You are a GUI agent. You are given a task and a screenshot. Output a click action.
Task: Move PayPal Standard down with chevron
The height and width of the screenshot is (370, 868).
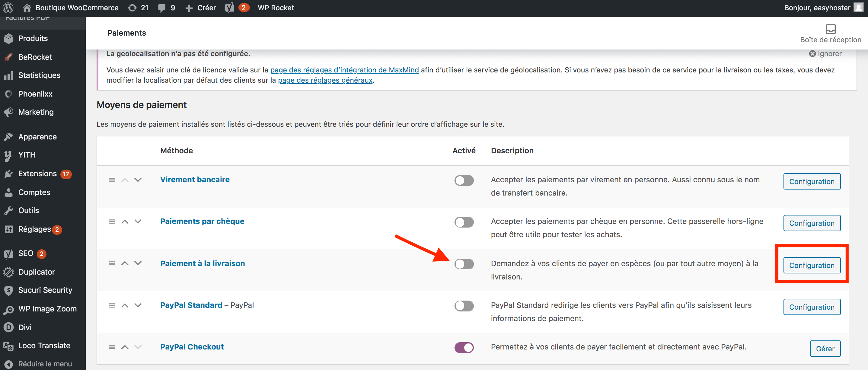pos(138,305)
